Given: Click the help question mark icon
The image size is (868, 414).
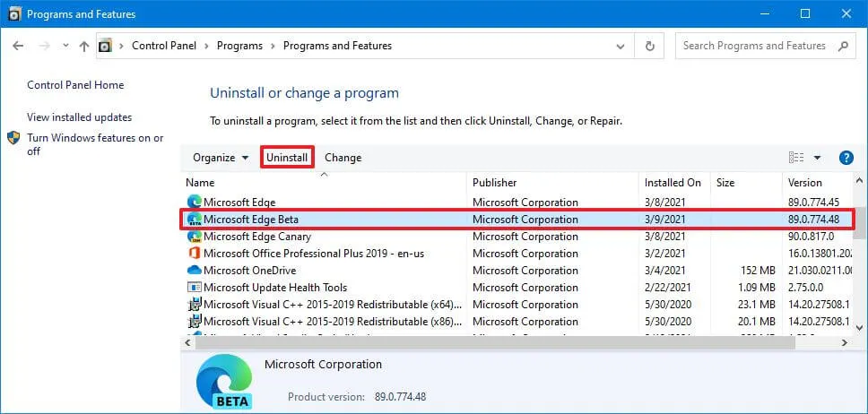Looking at the screenshot, I should pyautogui.click(x=846, y=158).
